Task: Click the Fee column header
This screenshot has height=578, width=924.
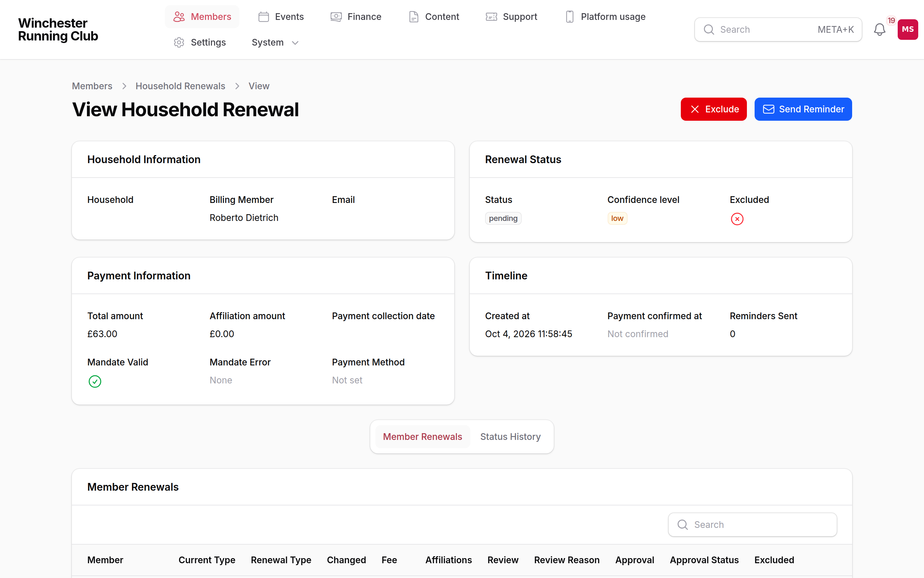Action: [x=389, y=560]
